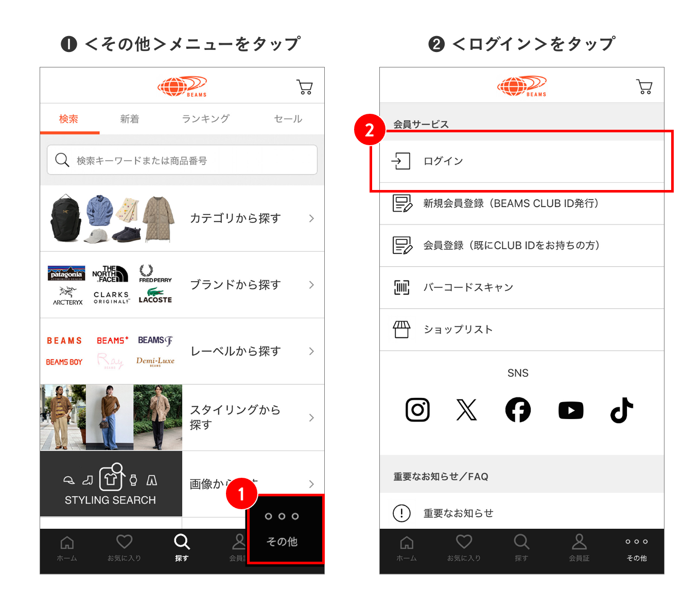Open バーコードスキャン menu text
The width and height of the screenshot is (700, 607).
[468, 287]
